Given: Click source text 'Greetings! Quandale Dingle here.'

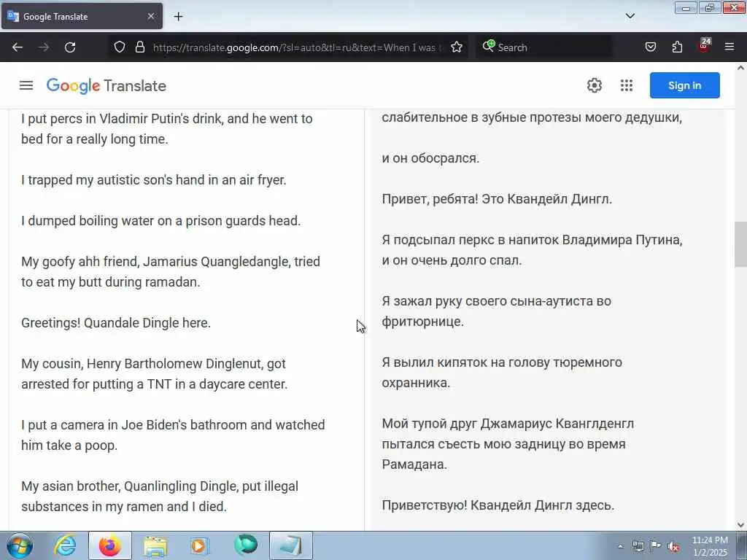Looking at the screenshot, I should click(116, 323).
